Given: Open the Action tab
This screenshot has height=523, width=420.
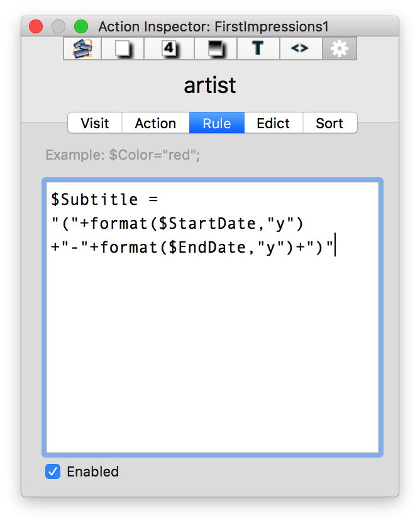Looking at the screenshot, I should 155,123.
